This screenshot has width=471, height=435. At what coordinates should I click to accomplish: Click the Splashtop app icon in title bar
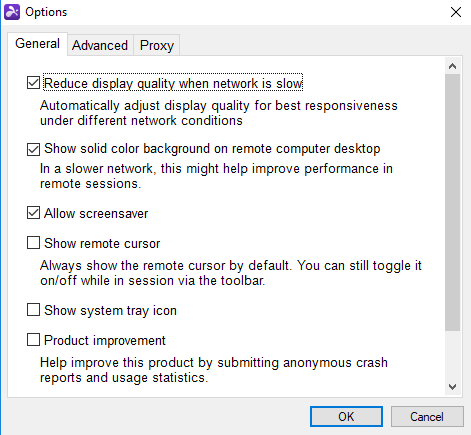[12, 12]
